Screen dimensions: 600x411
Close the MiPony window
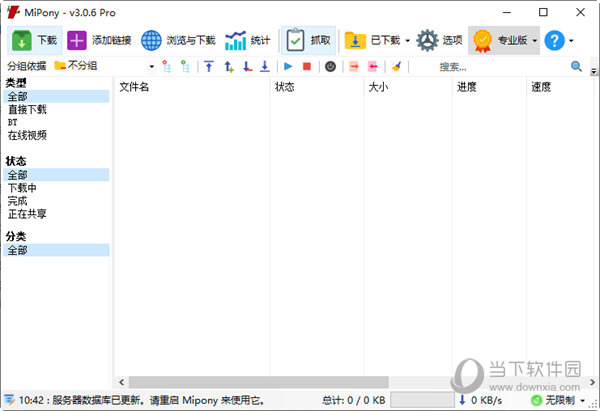tap(580, 12)
